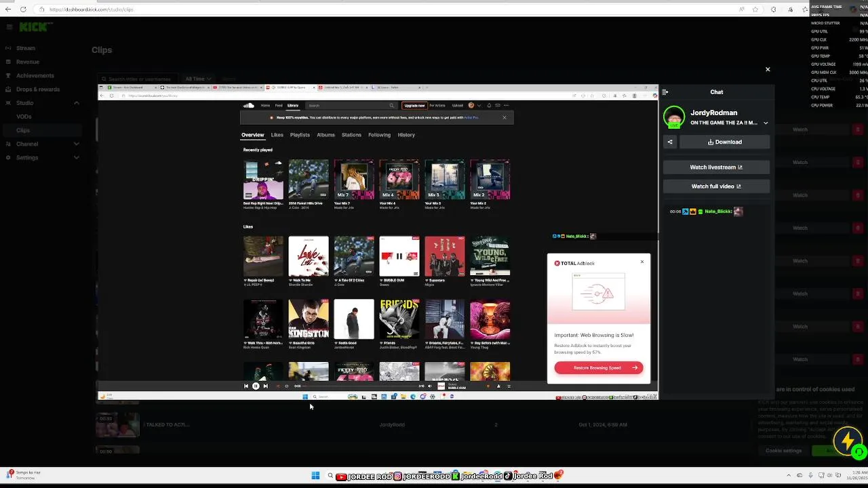Switch to the Stations tab

click(x=351, y=135)
